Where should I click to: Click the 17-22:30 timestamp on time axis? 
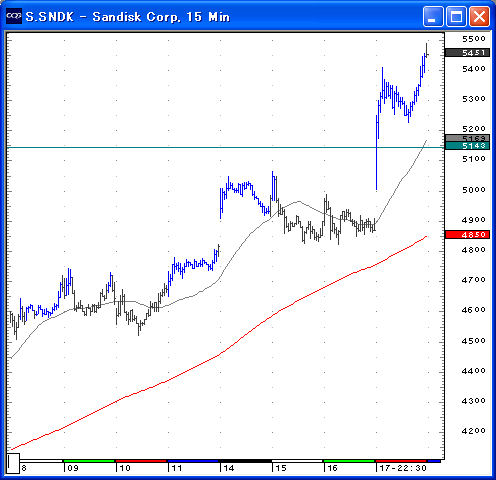click(403, 468)
